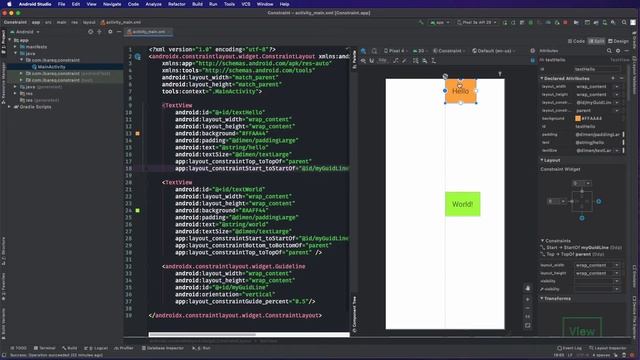640x360 pixels.
Task: Open the Android project view dropdown
Action: coord(25,32)
